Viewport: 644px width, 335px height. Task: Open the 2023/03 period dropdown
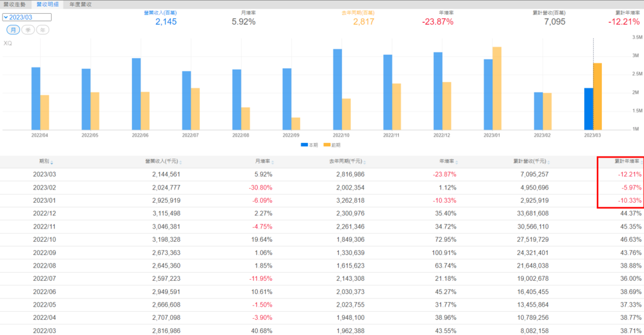[x=26, y=17]
